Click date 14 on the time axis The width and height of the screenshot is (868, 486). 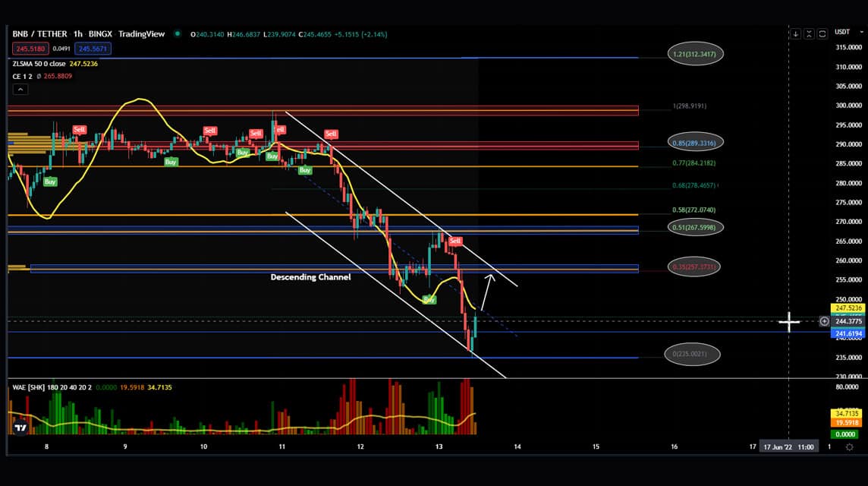(517, 447)
